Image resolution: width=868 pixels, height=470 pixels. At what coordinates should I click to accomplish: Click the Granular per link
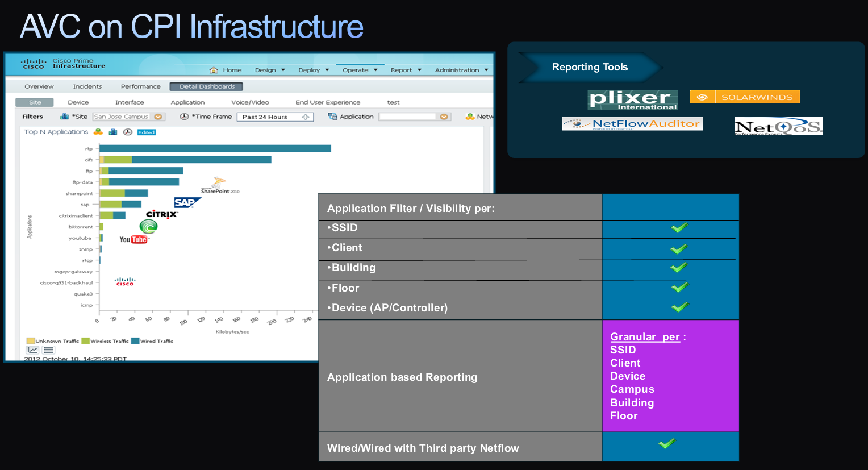pos(645,337)
